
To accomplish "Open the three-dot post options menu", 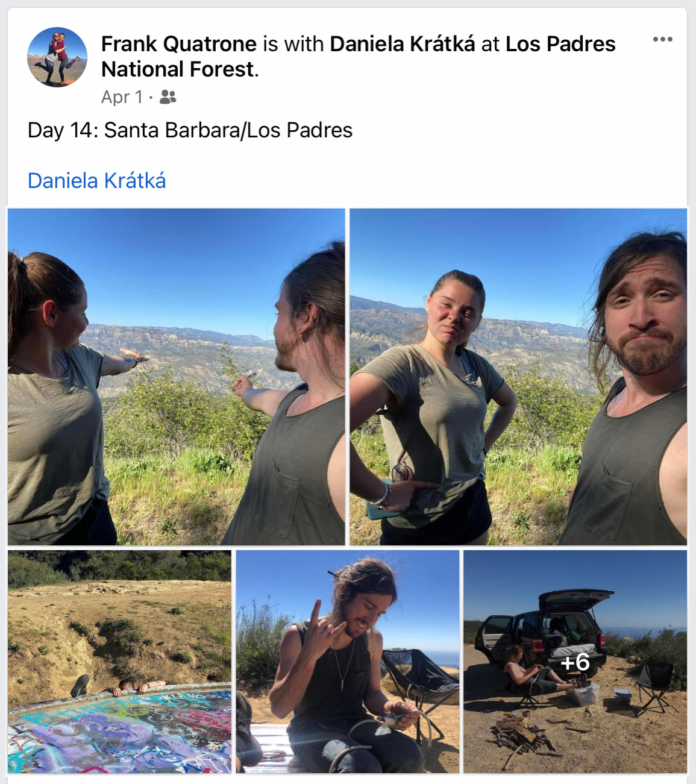I will point(662,39).
